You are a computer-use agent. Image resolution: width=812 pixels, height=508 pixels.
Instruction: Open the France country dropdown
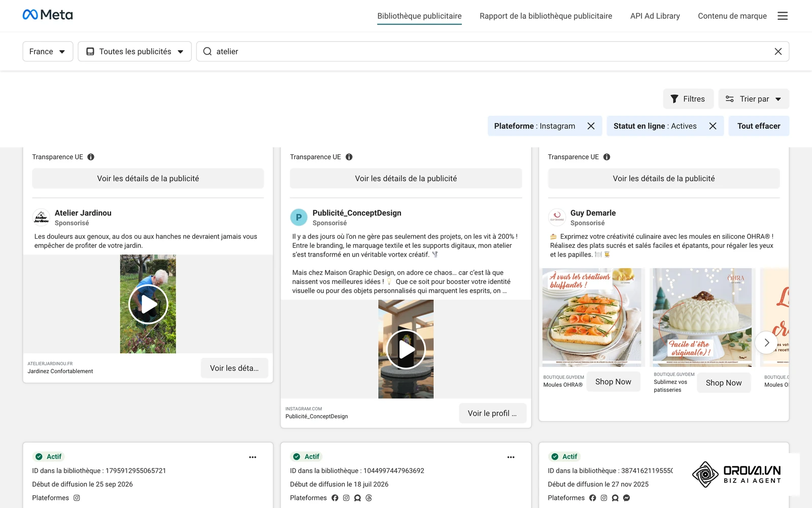pos(48,51)
